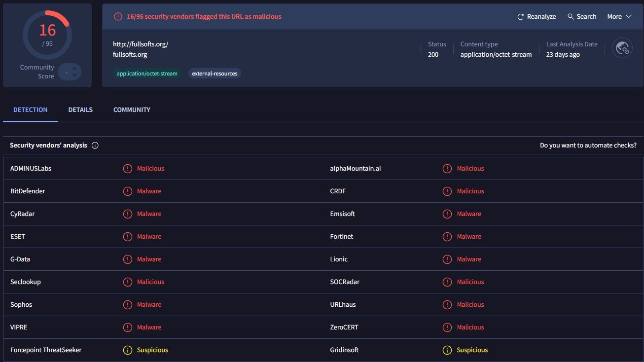Select the Emsisoft vendor name
644x362 pixels.
click(x=343, y=214)
